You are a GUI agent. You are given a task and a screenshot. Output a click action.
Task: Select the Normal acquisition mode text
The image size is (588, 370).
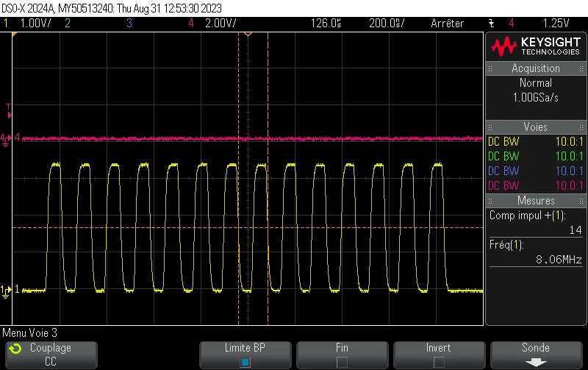pos(536,83)
